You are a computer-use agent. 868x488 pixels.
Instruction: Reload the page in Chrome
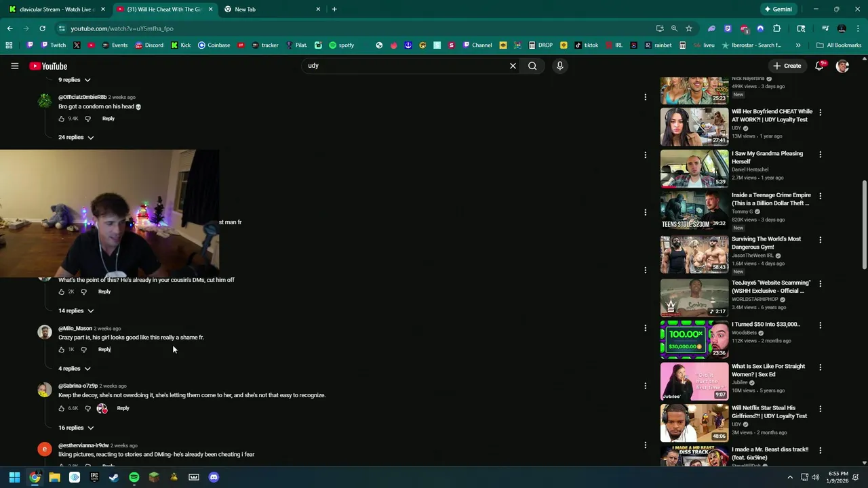coord(42,28)
